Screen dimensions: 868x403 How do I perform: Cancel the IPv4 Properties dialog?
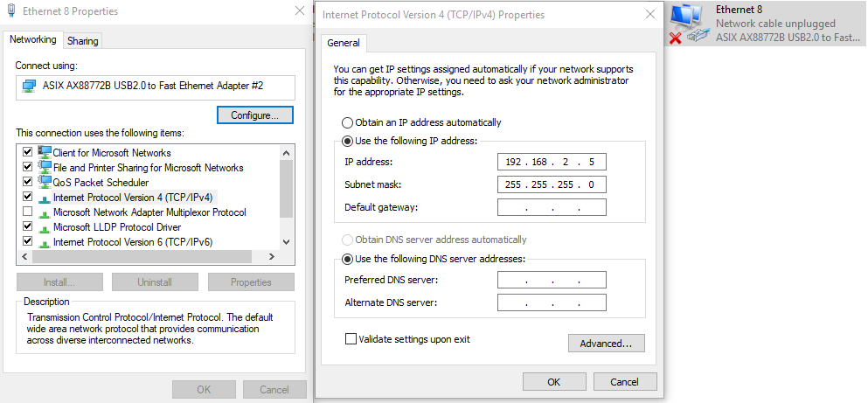[x=625, y=381]
